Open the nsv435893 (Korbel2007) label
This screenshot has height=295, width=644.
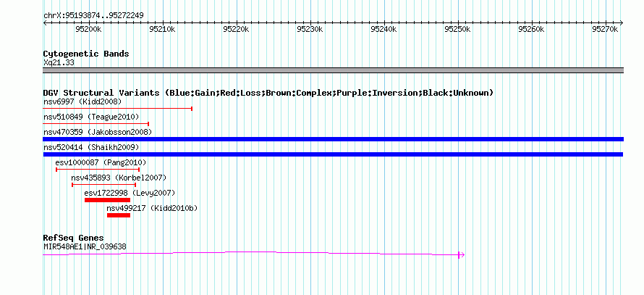click(119, 178)
